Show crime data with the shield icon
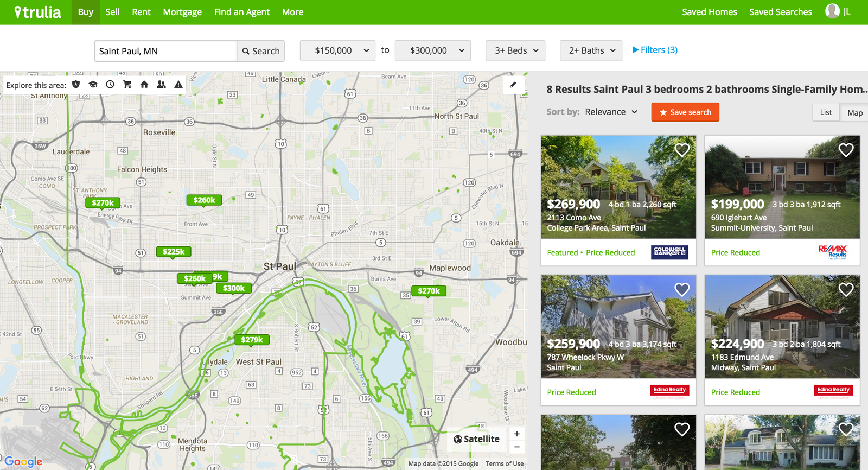The image size is (868, 470). [x=76, y=85]
